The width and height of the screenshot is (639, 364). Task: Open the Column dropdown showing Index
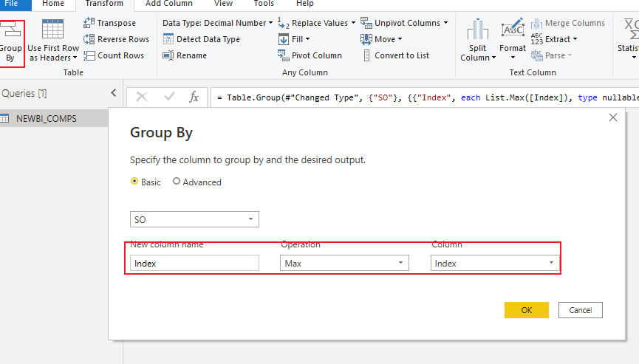pos(495,263)
